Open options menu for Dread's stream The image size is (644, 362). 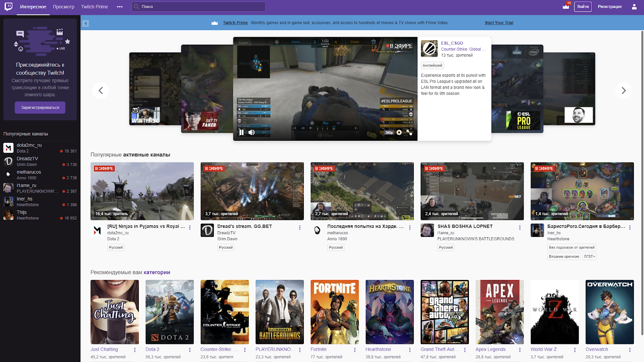[x=300, y=228]
